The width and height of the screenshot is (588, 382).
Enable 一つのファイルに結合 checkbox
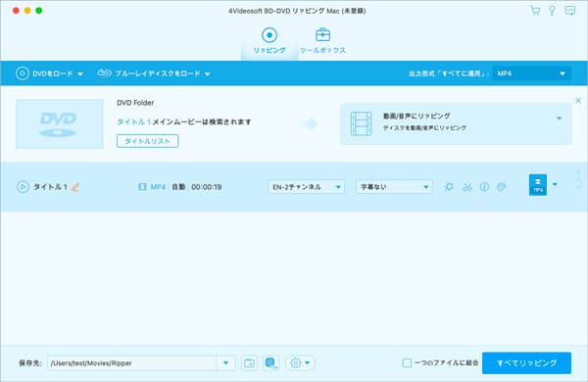(407, 362)
